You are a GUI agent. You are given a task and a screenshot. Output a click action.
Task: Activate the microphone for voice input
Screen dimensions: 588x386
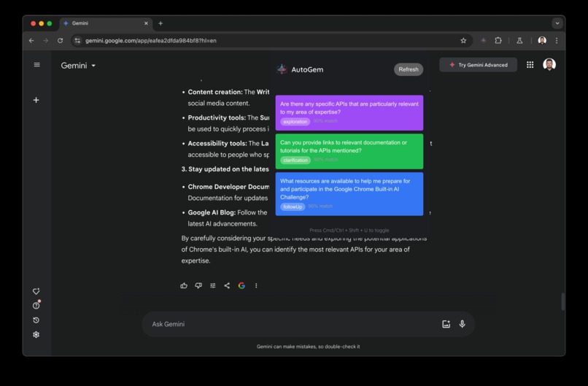463,324
